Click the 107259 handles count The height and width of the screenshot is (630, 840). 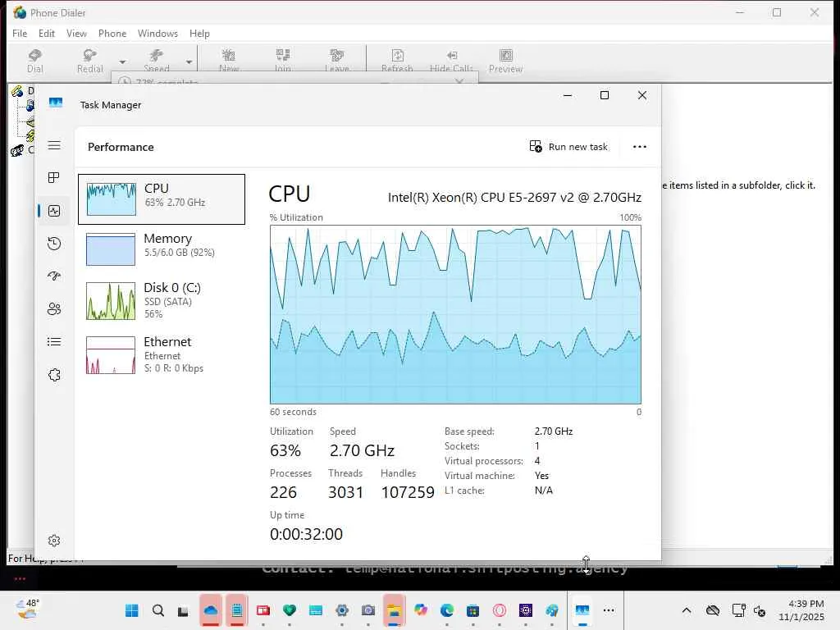pyautogui.click(x=408, y=492)
